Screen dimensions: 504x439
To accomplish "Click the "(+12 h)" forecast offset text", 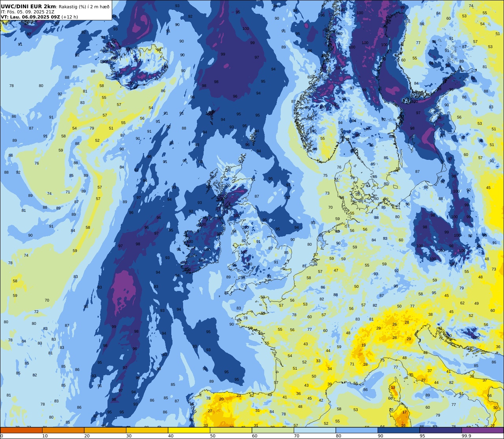I will click(x=70, y=17).
